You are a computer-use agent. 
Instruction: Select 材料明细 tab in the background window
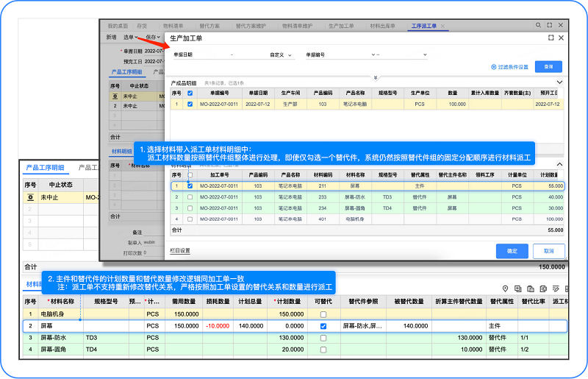point(122,152)
